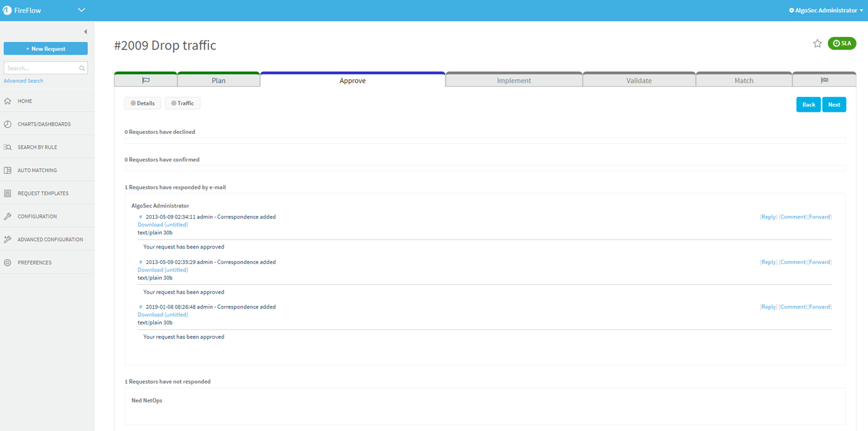
Task: Open Charts/Dashboards via its icon
Action: point(8,124)
